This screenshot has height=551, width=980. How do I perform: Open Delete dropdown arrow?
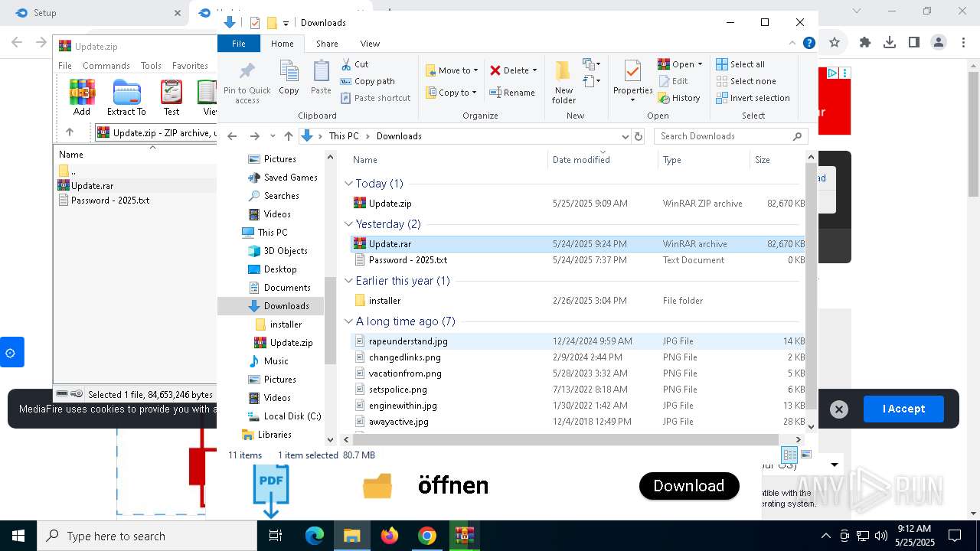tap(534, 70)
